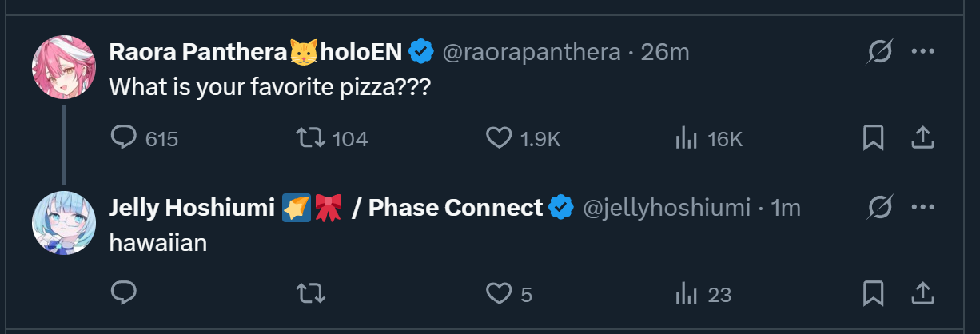Bookmark Jelly Hoshiumi's reply
The image size is (980, 334).
click(873, 294)
